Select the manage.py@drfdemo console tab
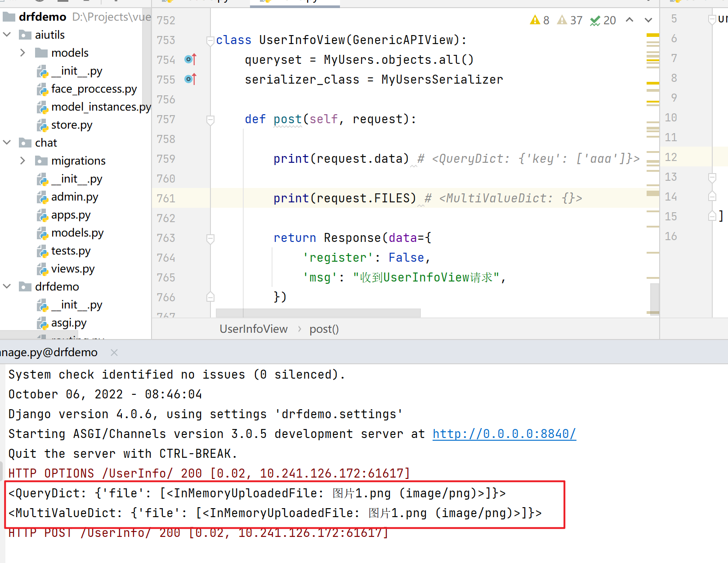The height and width of the screenshot is (563, 728). [x=49, y=353]
